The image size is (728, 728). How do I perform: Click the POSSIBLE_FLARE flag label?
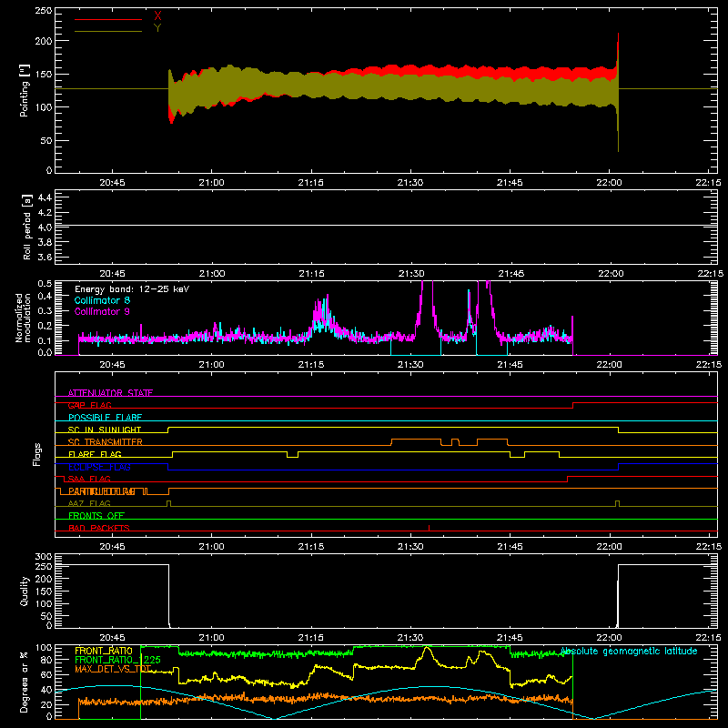[105, 418]
